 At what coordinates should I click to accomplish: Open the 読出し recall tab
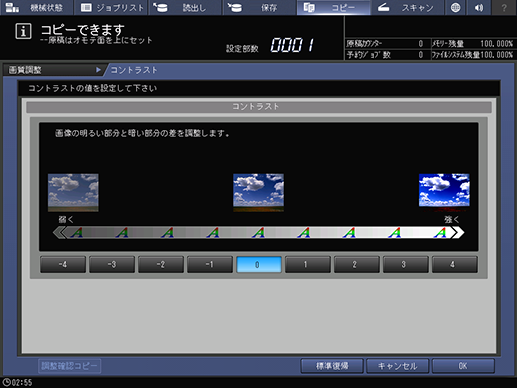(185, 7)
